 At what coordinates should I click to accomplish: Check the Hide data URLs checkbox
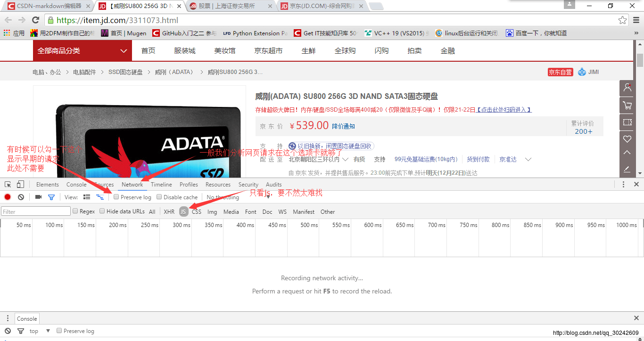pos(102,211)
